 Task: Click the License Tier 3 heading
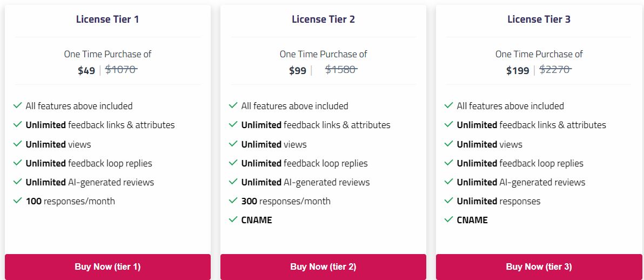click(x=539, y=19)
